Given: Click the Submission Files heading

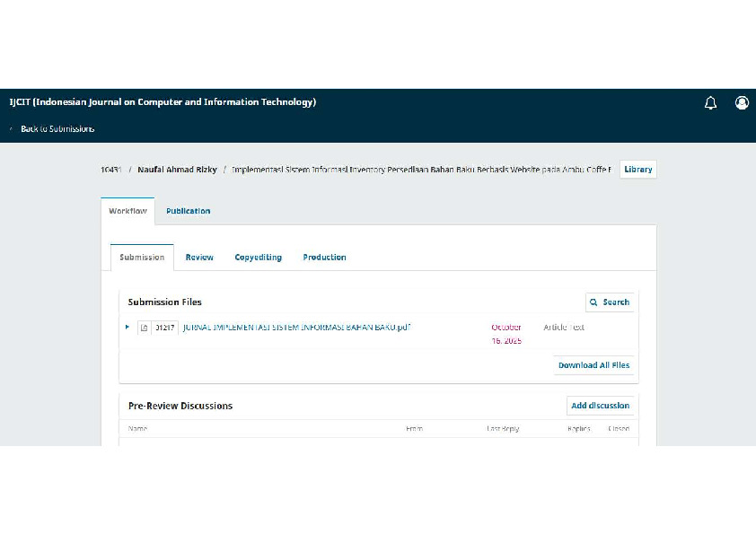Looking at the screenshot, I should pyautogui.click(x=165, y=302).
